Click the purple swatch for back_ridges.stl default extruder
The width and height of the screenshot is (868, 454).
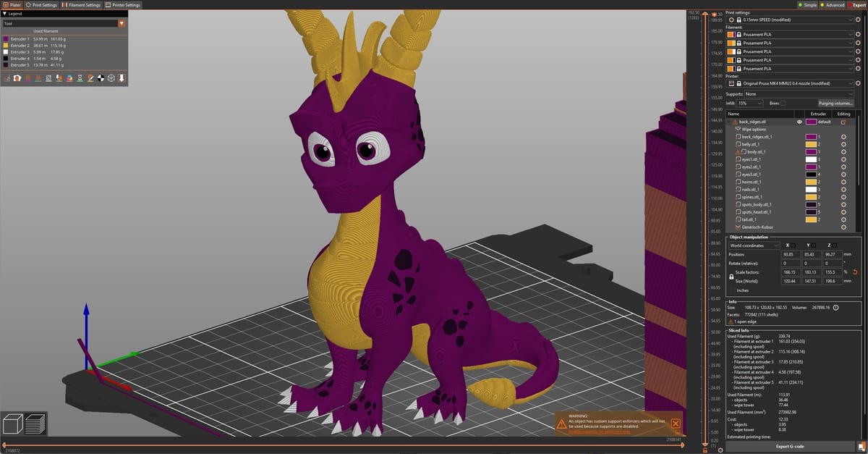coord(811,122)
